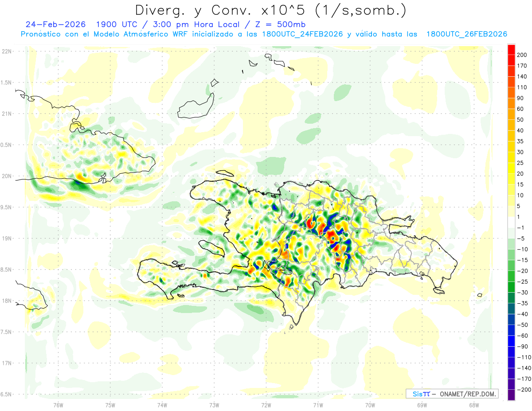The image size is (532, 411).
Task: Click the latitude label '20N'
Action: [x=6, y=176]
